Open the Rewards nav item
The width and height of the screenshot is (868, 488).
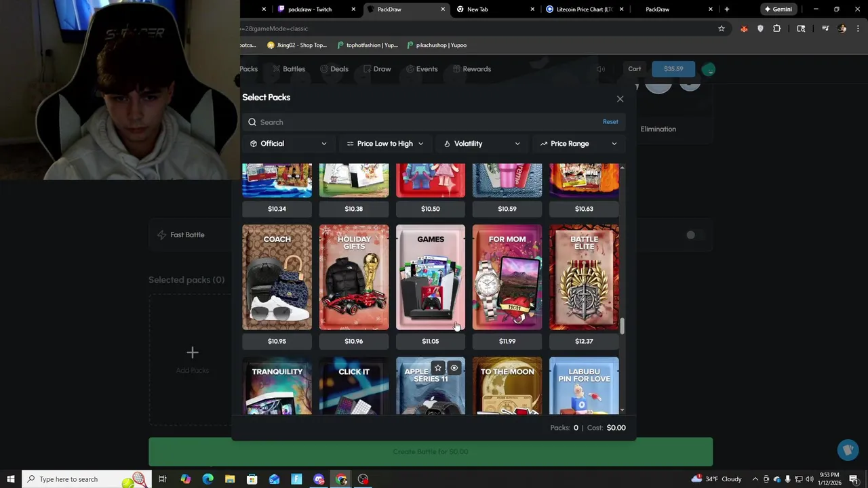tap(471, 69)
